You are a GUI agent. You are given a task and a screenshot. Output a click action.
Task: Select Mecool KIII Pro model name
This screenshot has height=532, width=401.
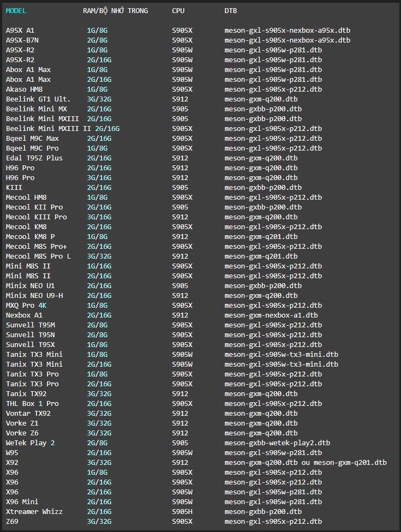point(37,217)
